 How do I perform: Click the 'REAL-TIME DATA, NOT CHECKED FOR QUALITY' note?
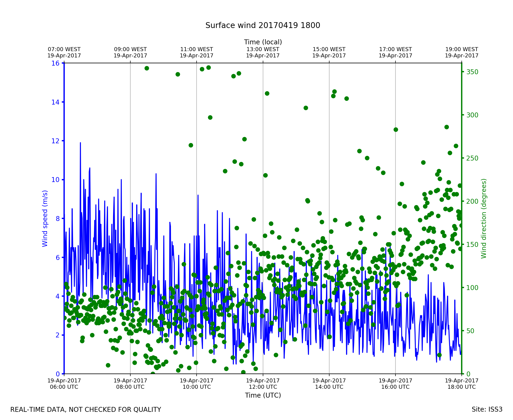click(86, 409)
